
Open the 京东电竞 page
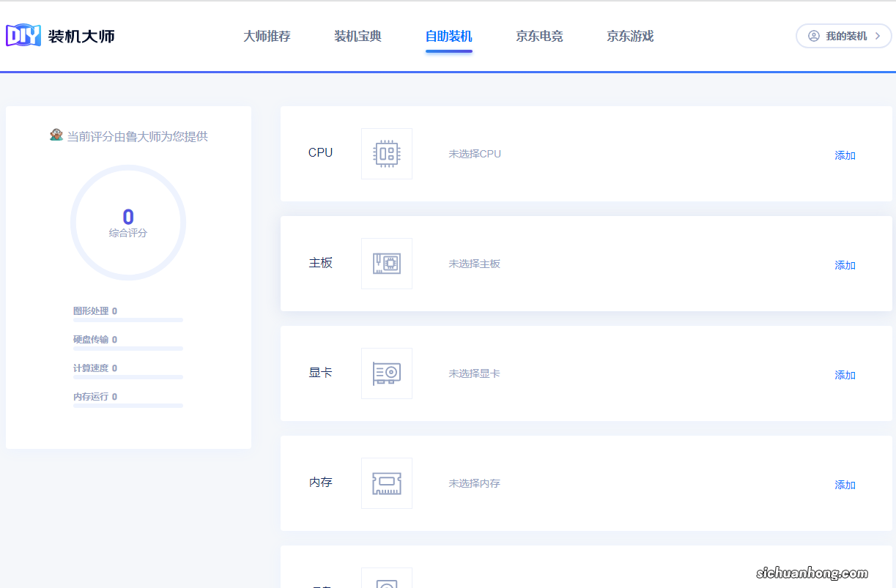(539, 35)
